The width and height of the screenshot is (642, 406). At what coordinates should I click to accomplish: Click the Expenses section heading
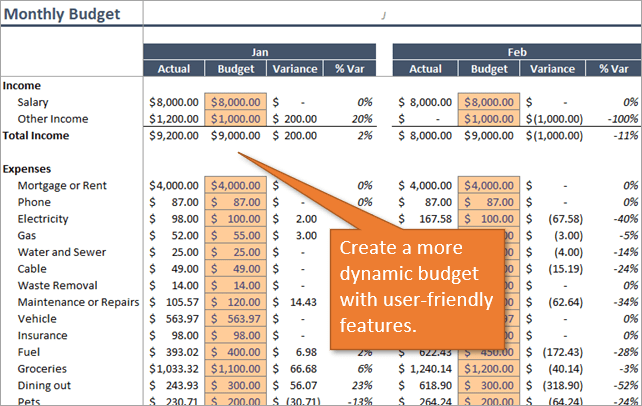click(27, 169)
